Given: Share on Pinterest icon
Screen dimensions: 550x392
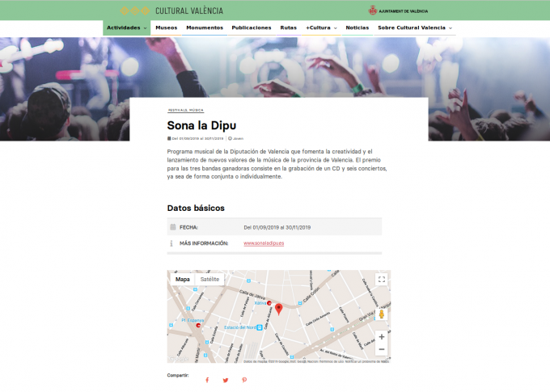Looking at the screenshot, I should point(243,380).
